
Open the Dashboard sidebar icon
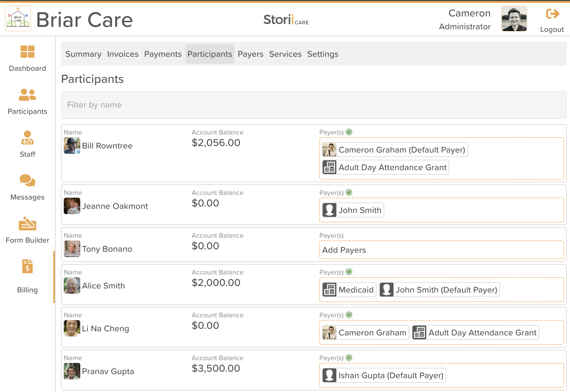pos(27,52)
